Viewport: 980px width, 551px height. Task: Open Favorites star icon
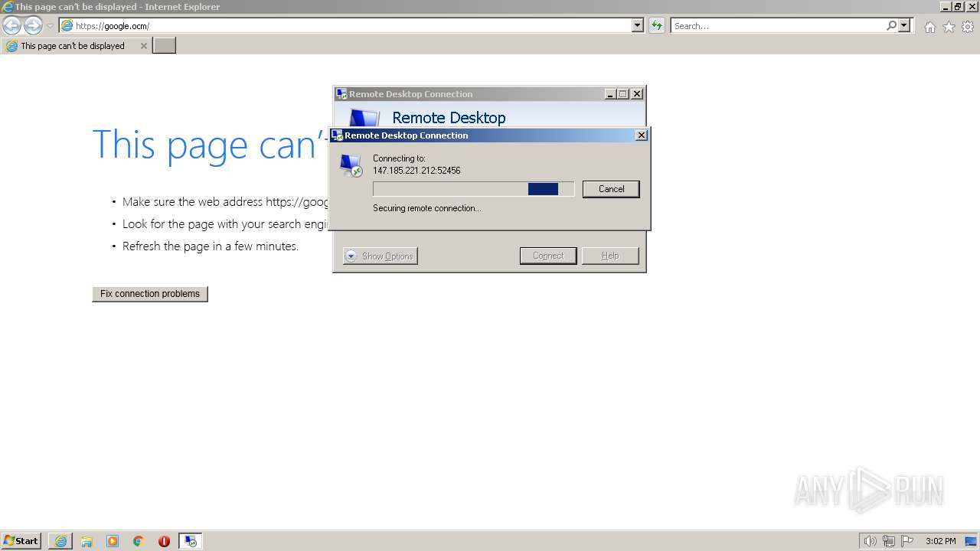(x=949, y=27)
